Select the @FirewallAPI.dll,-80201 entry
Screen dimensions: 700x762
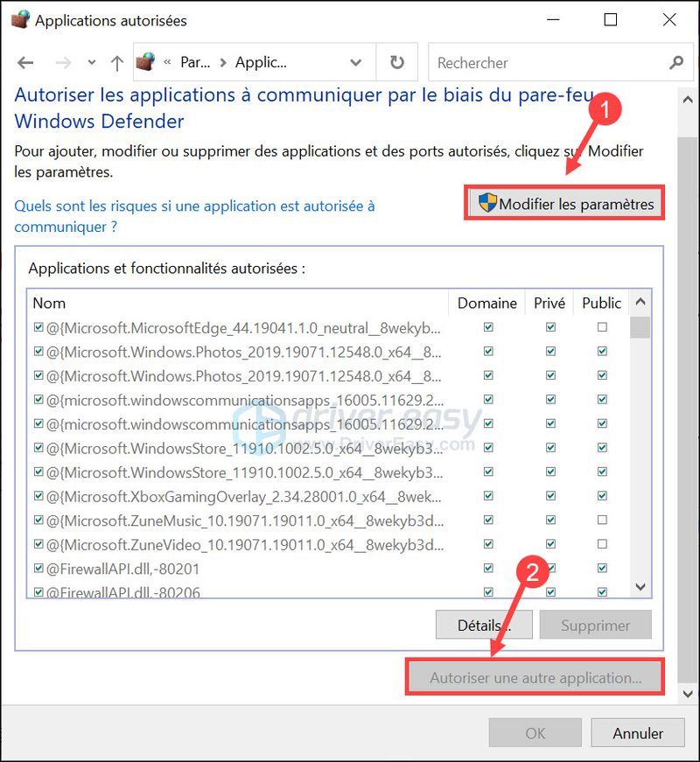tap(123, 569)
